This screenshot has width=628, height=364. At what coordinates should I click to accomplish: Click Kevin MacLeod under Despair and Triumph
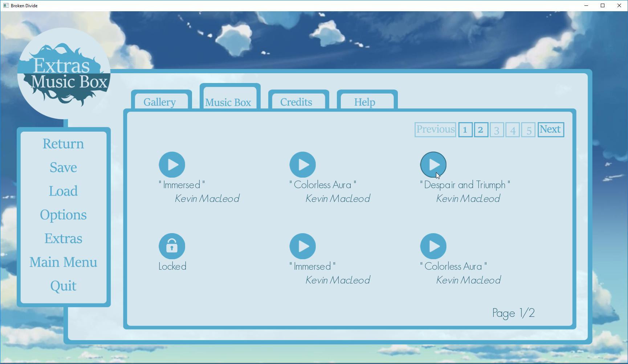(x=468, y=199)
